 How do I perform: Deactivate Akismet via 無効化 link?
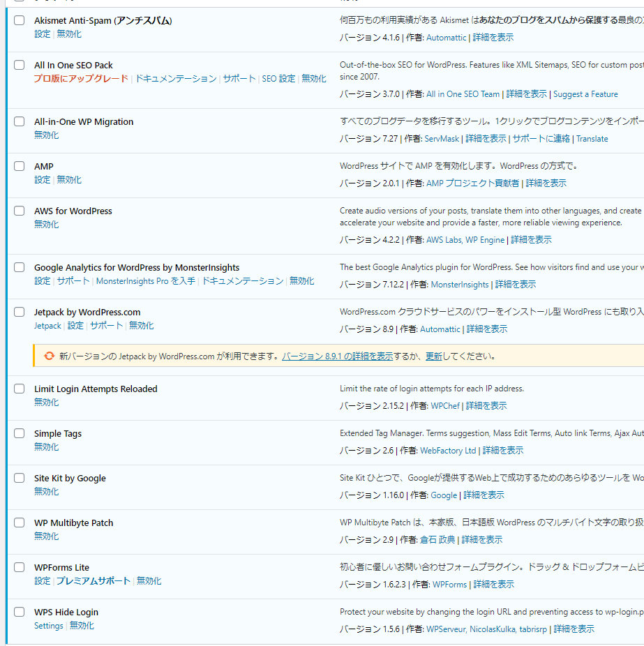pos(69,33)
